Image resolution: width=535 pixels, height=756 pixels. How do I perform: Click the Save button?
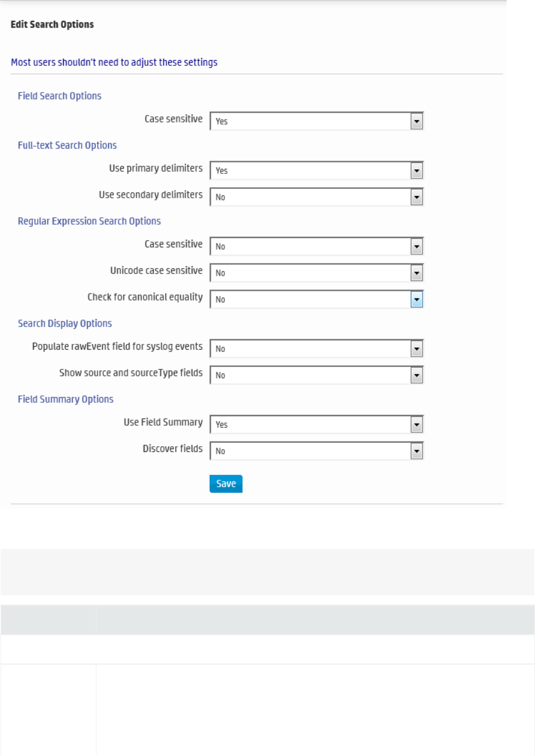point(226,484)
